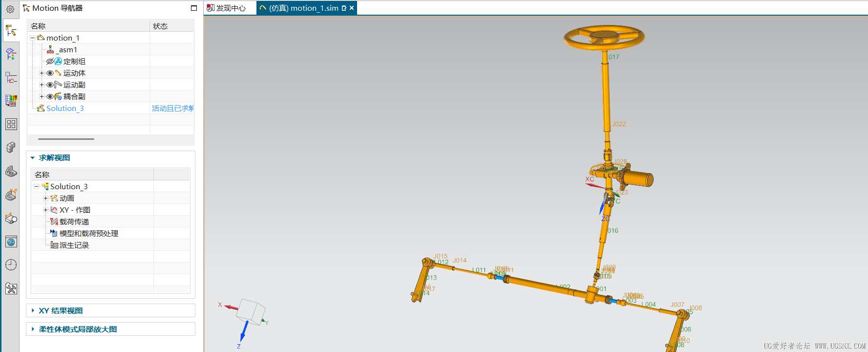Screen dimensions: 868x352
Task: Click the J014 joint label
Action: coord(460,261)
